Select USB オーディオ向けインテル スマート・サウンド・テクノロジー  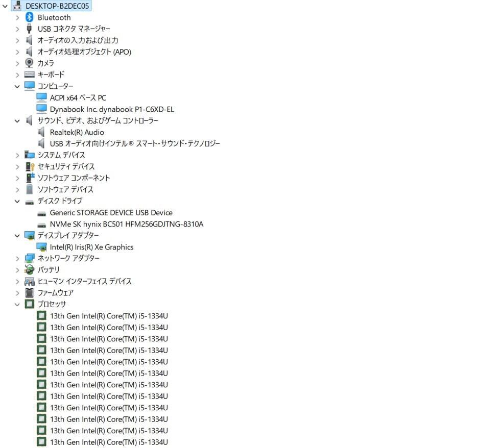135,143
